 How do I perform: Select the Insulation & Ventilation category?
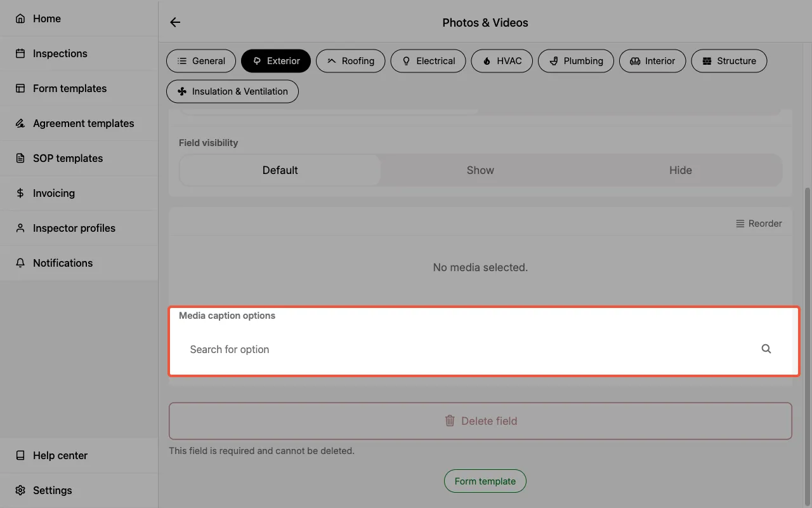click(x=232, y=91)
